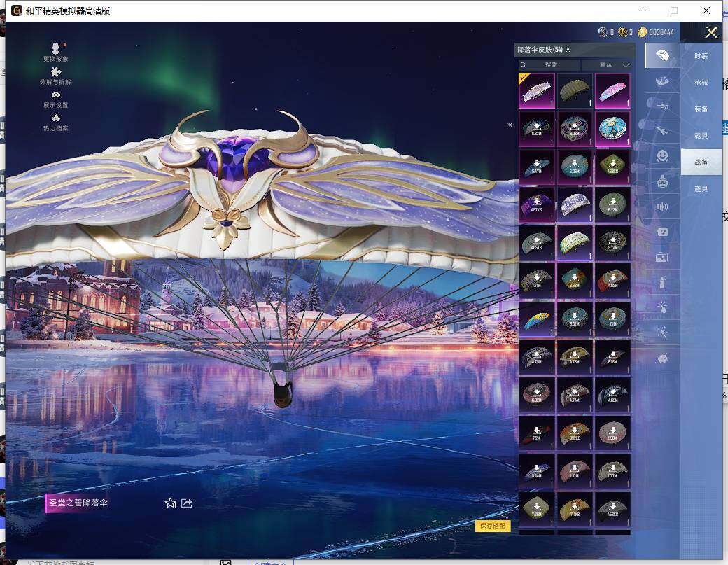This screenshot has width=728, height=565.
Task: Switch to the 枪械 tab
Action: click(x=701, y=83)
